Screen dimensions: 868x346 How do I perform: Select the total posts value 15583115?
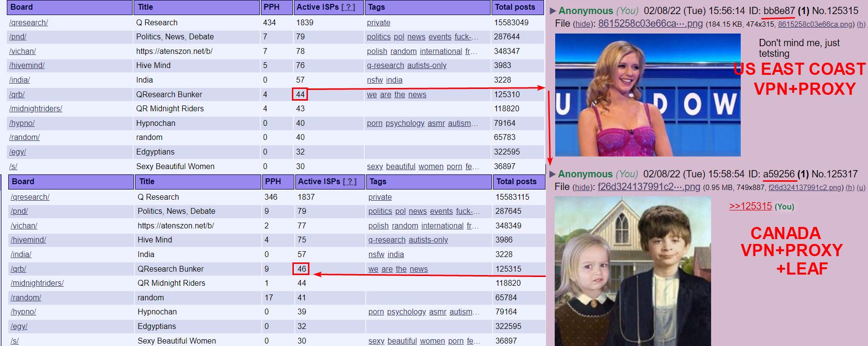tap(513, 197)
